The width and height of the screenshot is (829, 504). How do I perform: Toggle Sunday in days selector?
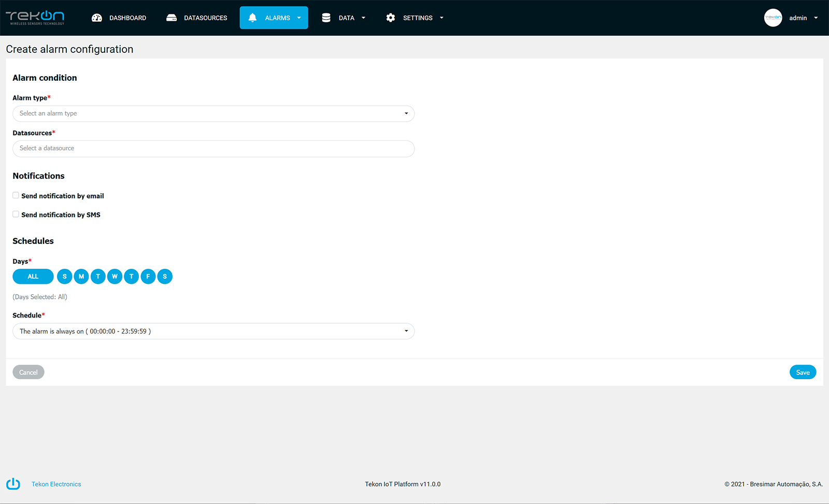coord(65,277)
